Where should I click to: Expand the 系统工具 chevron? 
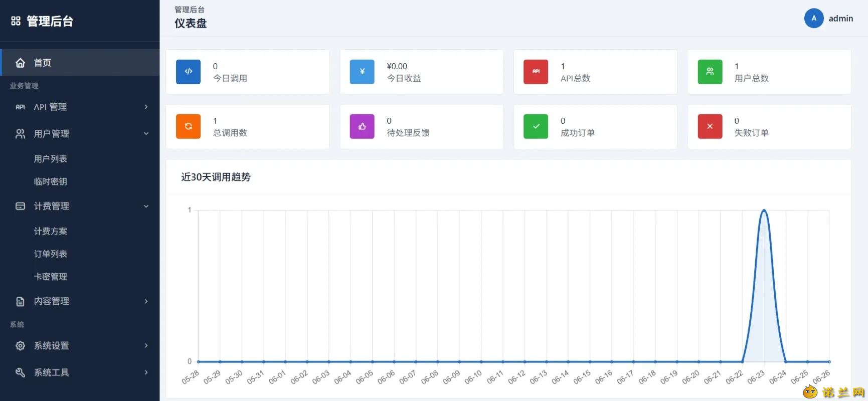[146, 372]
